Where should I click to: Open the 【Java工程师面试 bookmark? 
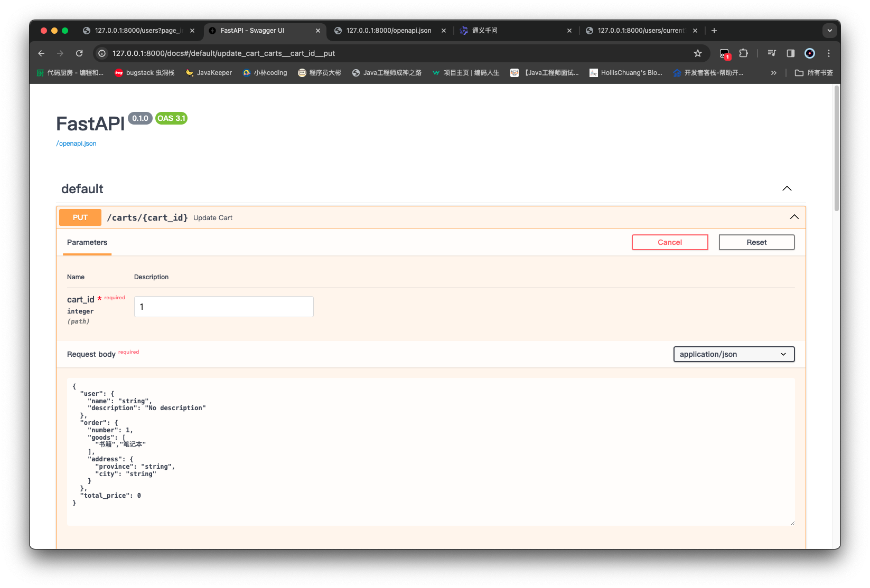click(545, 73)
